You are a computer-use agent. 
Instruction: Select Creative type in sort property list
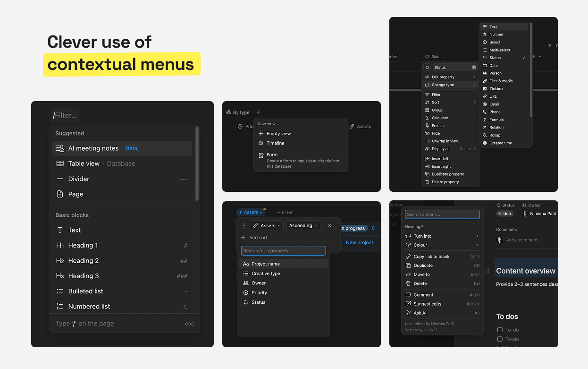tap(283, 274)
